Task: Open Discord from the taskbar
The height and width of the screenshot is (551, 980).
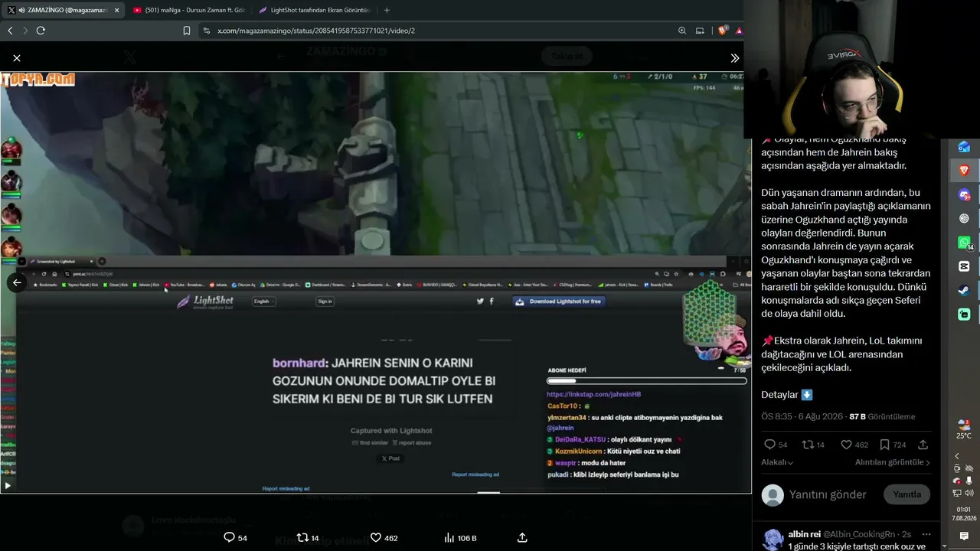Action: [x=964, y=195]
